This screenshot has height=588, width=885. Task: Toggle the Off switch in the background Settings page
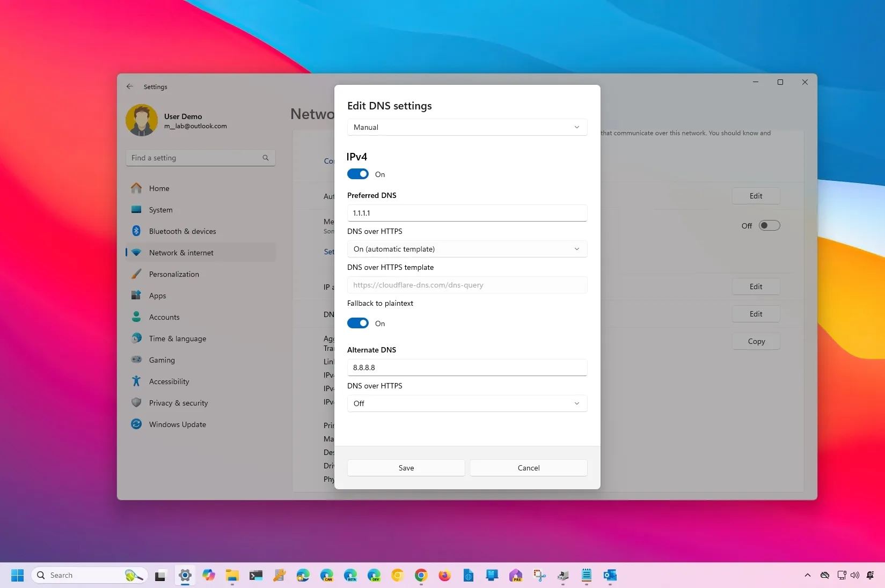(x=769, y=225)
